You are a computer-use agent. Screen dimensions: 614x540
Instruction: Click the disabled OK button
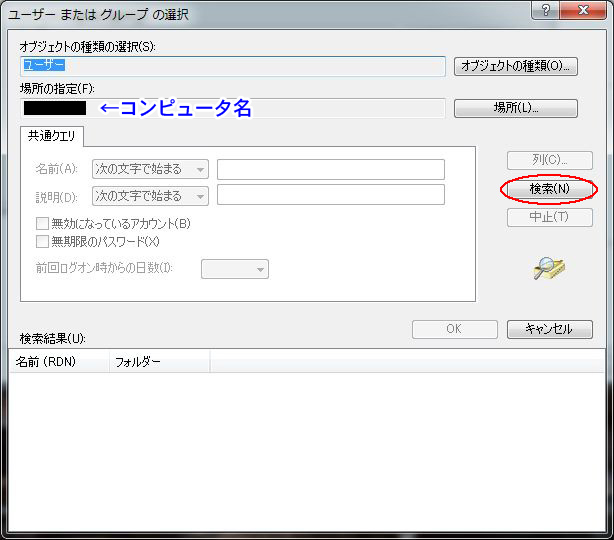click(x=455, y=329)
